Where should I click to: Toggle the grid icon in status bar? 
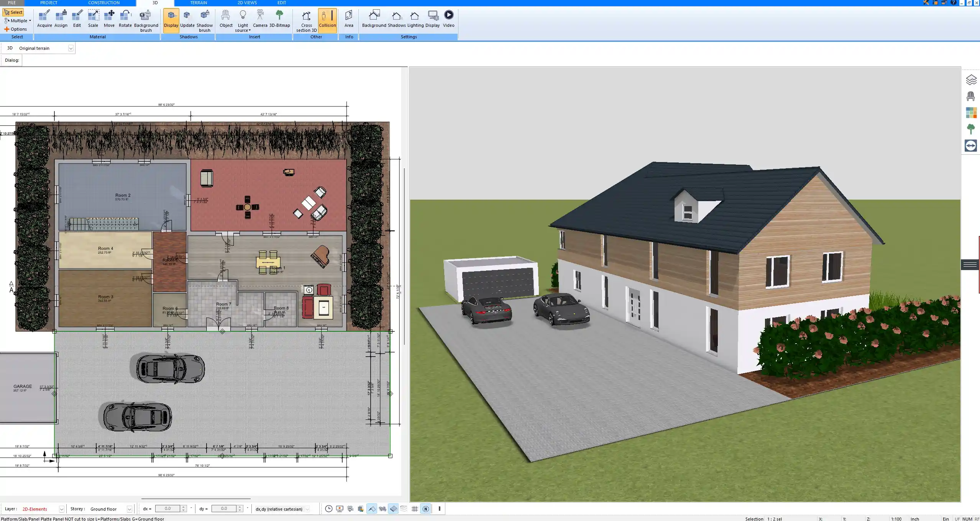(415, 509)
